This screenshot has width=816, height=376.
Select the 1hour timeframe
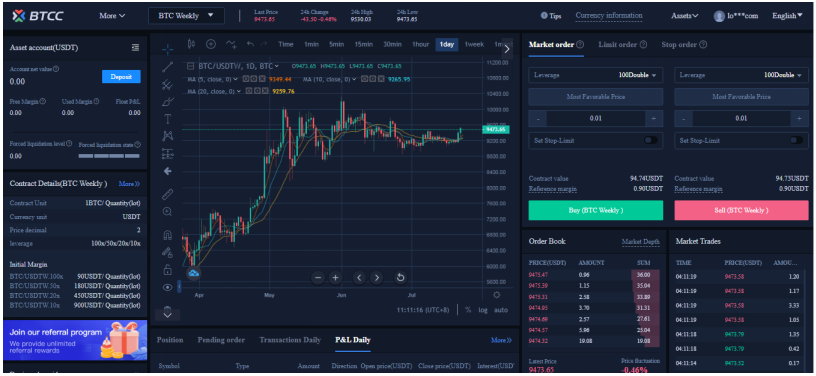tap(420, 44)
